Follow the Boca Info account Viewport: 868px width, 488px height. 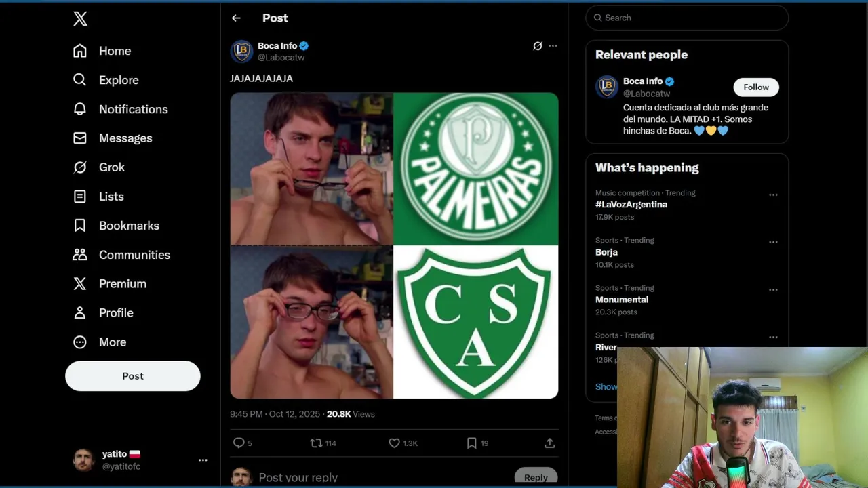coord(755,87)
